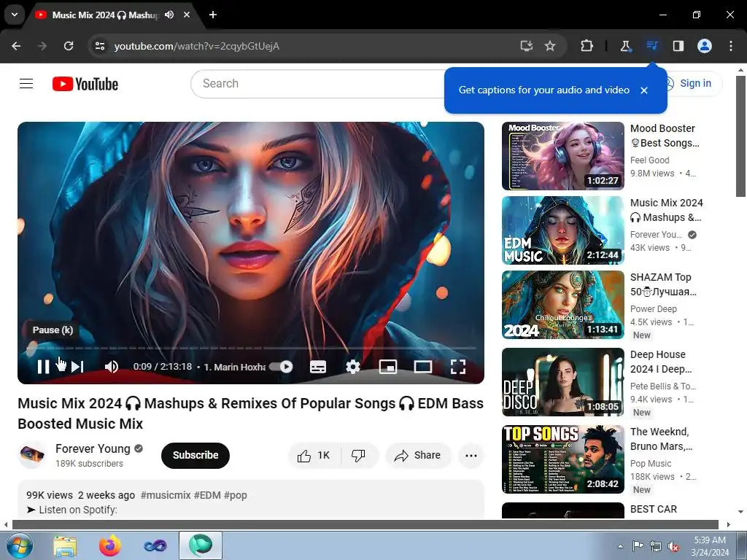Bookmark this page with star
This screenshot has width=747, height=560.
point(550,46)
